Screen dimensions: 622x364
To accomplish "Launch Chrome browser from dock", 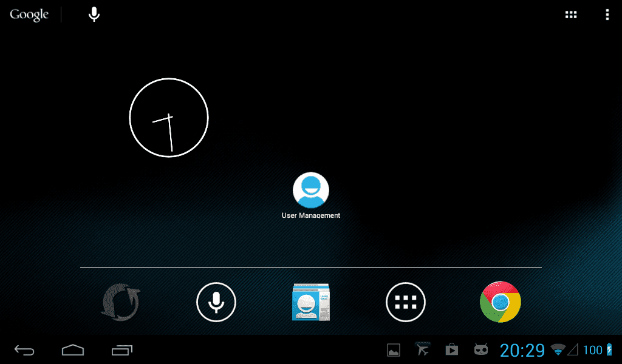I will click(501, 302).
